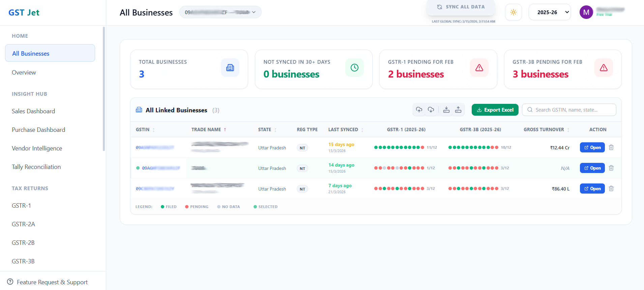
Task: Toggle the light/dark theme sun button
Action: [x=513, y=12]
